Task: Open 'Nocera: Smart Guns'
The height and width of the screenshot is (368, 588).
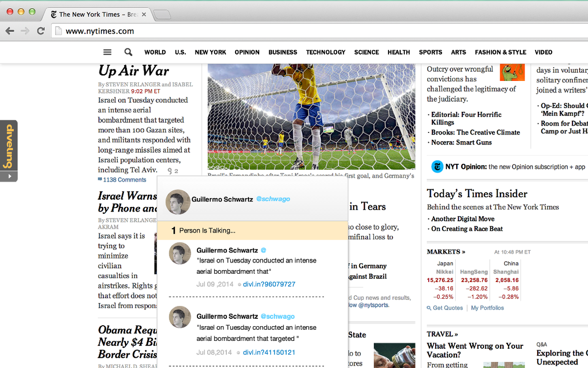Action: 461,143
